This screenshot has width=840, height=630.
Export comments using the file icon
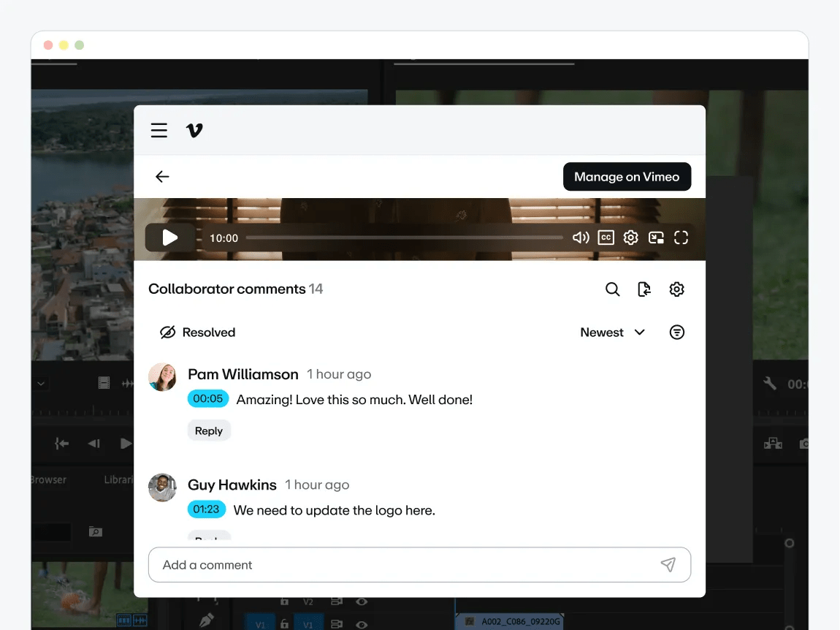(x=644, y=289)
